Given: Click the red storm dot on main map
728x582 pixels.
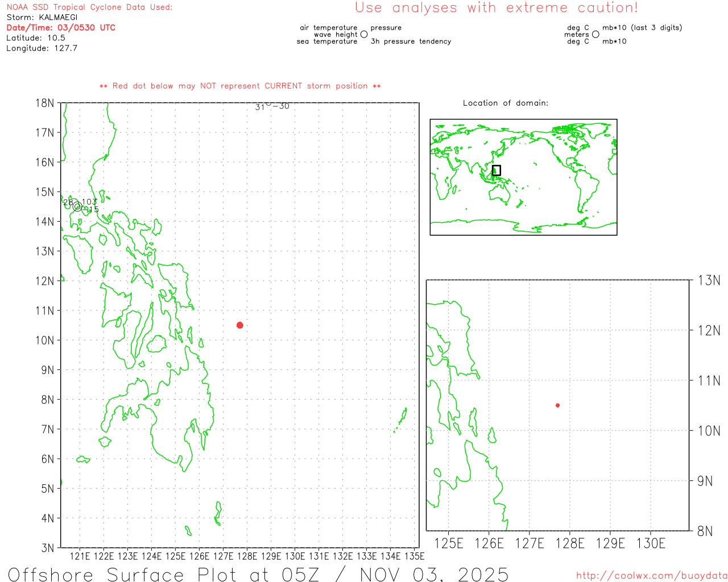Looking at the screenshot, I should pyautogui.click(x=240, y=325).
